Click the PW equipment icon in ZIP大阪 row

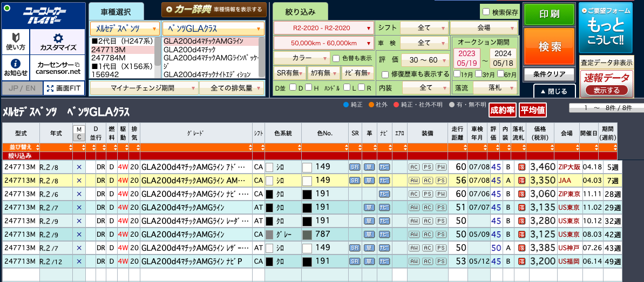(x=440, y=168)
